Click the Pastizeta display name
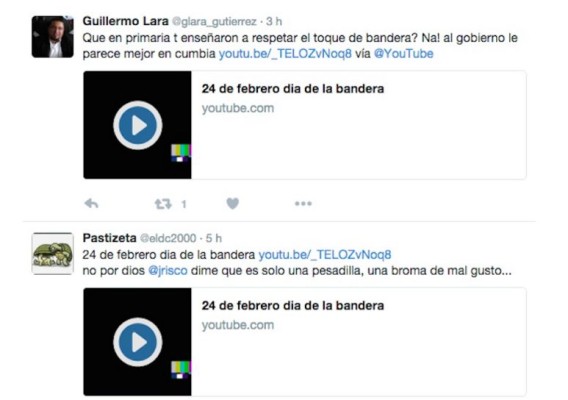This screenshot has height=400, width=568. point(109,238)
